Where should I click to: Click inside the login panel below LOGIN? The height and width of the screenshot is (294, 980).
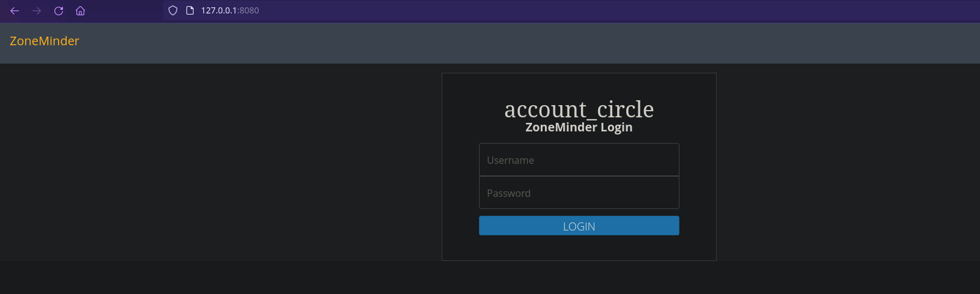click(579, 248)
